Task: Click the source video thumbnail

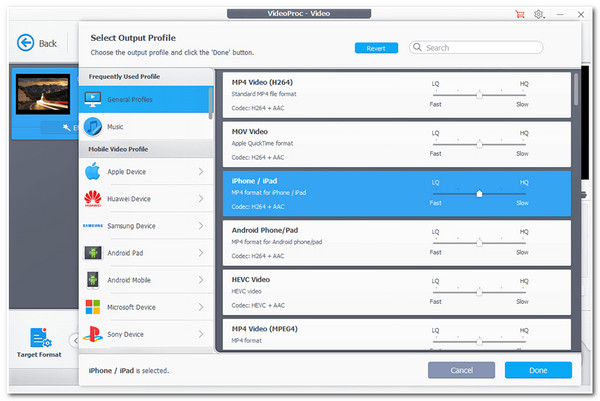Action: pyautogui.click(x=43, y=94)
